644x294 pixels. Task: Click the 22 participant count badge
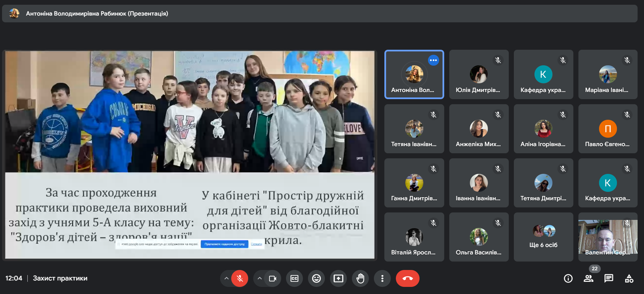(595, 269)
